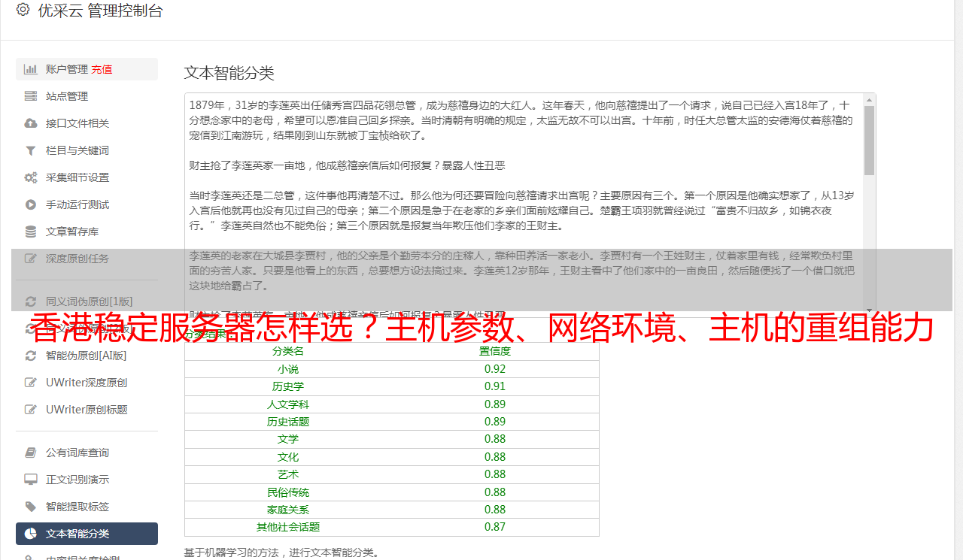
Task: Click the UWriter原创标题 edit icon
Action: point(31,410)
